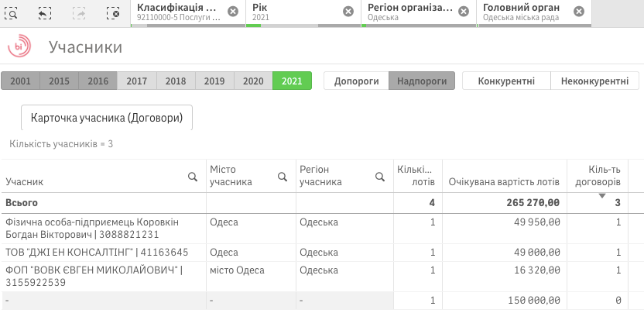Clear the Головний орган selection

click(x=578, y=12)
